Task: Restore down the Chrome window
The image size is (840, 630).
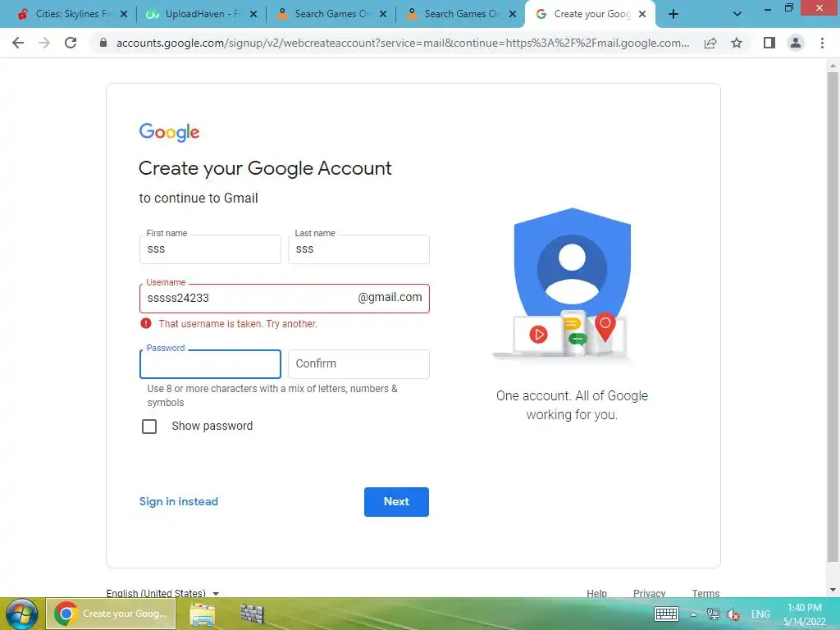Action: (x=789, y=8)
